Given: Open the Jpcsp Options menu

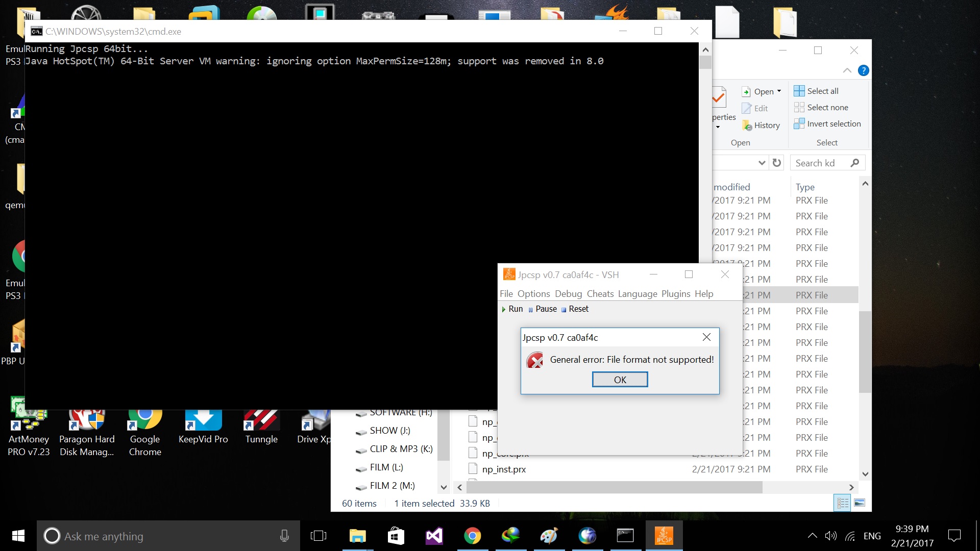Looking at the screenshot, I should tap(533, 294).
